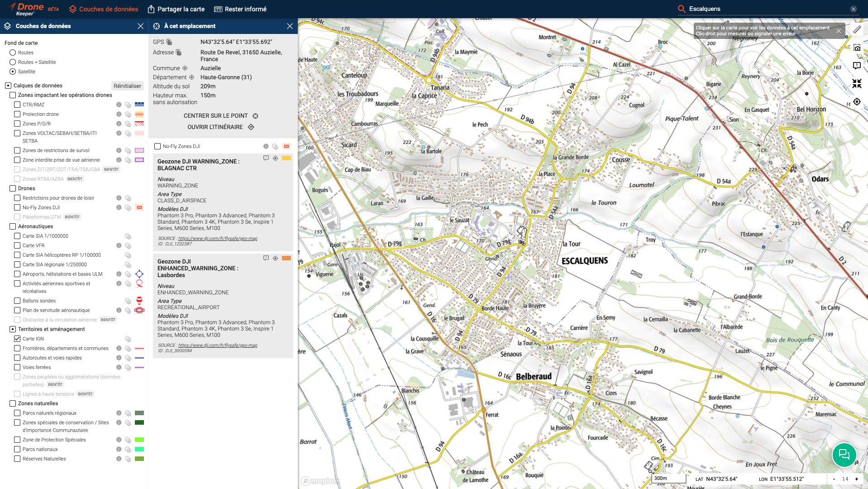Click orange Lasbordes zone color swatch
The image size is (868, 489).
pos(286,258)
